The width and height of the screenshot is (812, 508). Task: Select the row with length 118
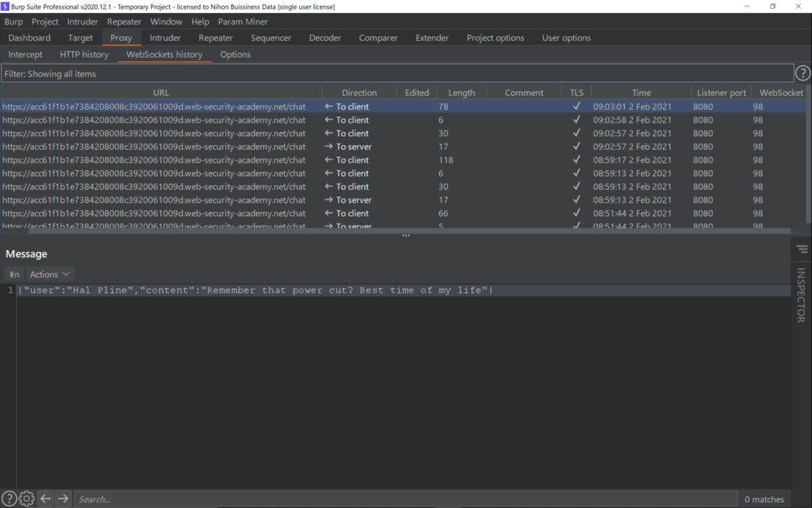point(403,160)
